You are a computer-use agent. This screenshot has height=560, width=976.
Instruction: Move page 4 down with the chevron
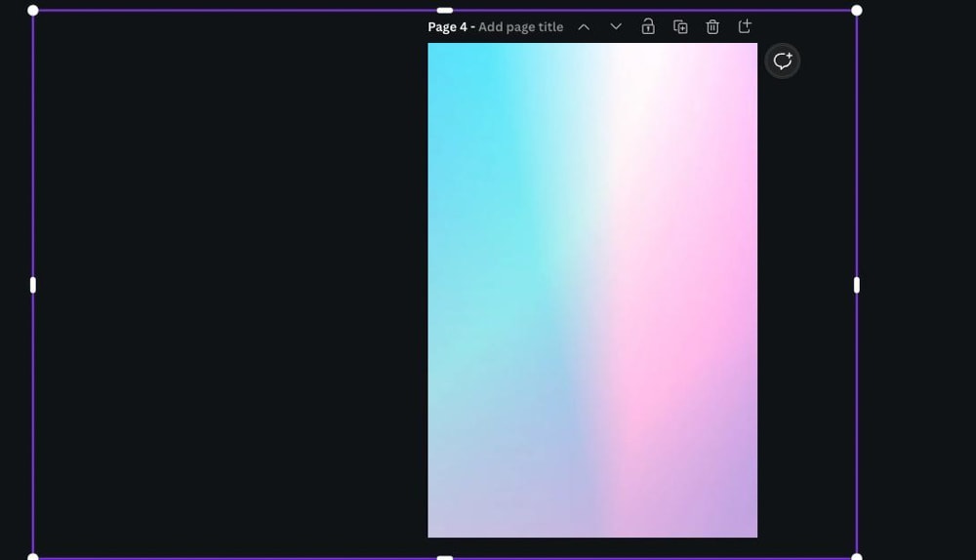click(x=616, y=26)
